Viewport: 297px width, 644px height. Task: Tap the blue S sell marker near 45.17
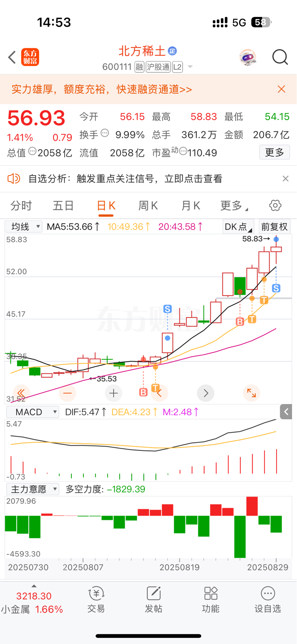click(x=168, y=309)
